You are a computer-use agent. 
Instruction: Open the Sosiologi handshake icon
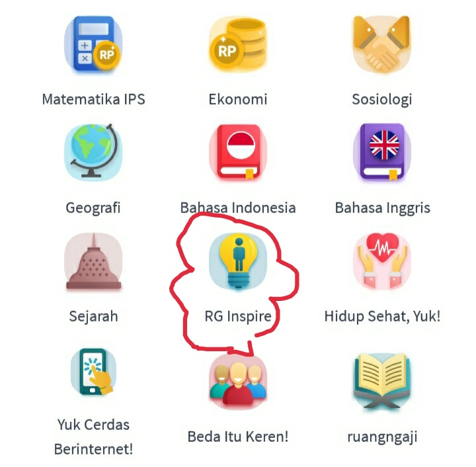click(382, 44)
